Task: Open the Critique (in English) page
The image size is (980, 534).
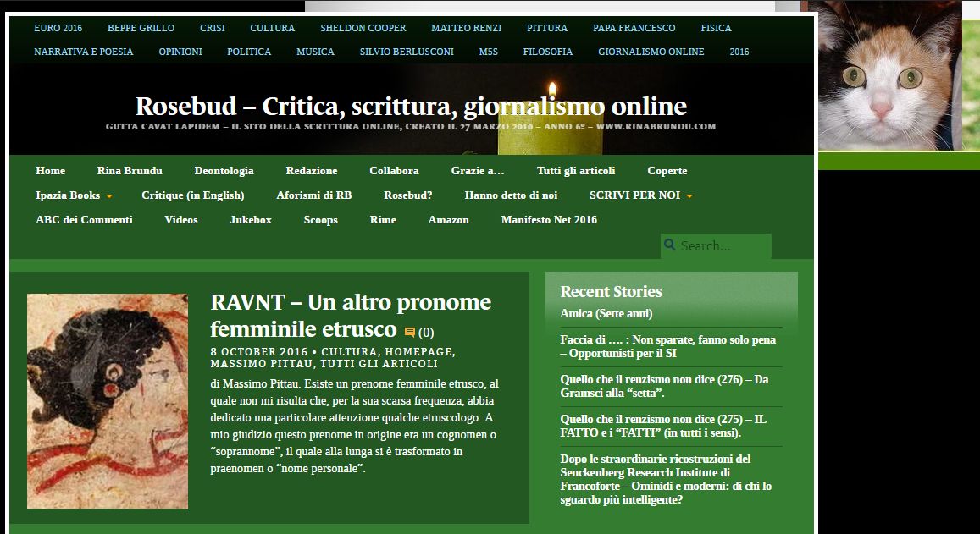Action: [x=193, y=195]
